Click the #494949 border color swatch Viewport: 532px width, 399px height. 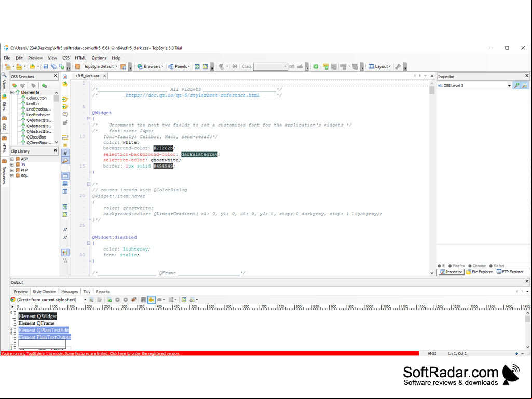coord(163,166)
